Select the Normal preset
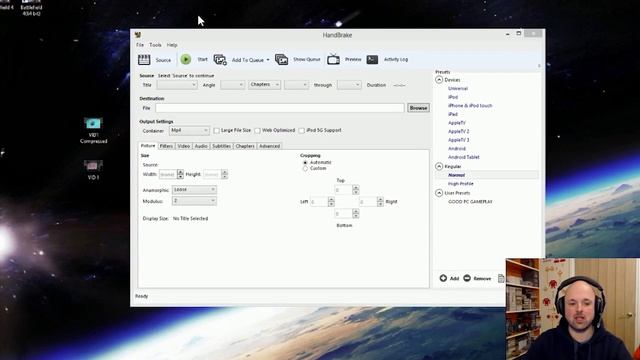 pyautogui.click(x=456, y=175)
